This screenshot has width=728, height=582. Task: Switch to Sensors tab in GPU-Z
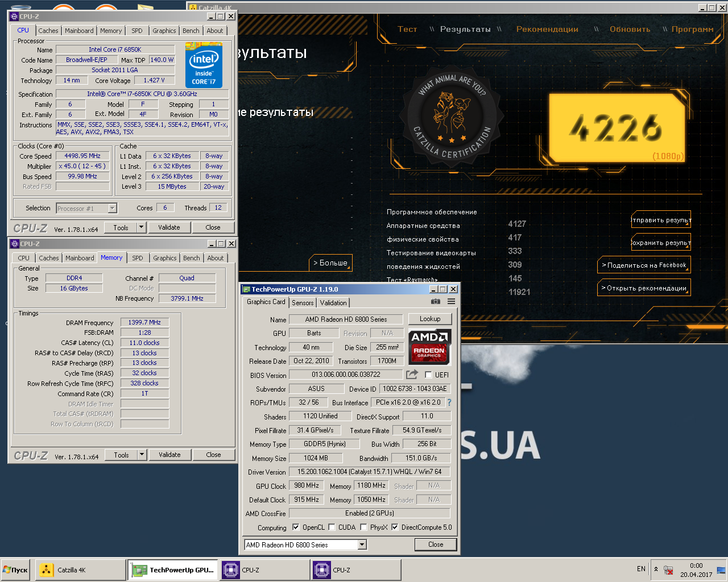(303, 303)
